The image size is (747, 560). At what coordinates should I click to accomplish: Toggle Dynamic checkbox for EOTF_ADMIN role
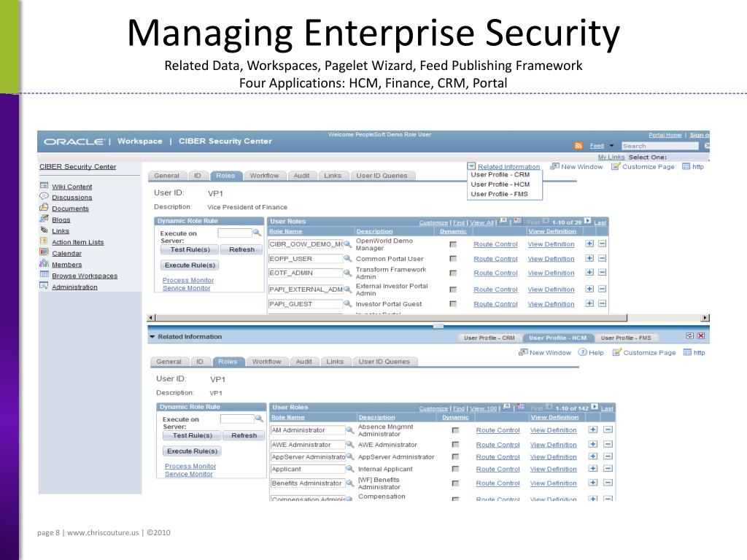(453, 273)
